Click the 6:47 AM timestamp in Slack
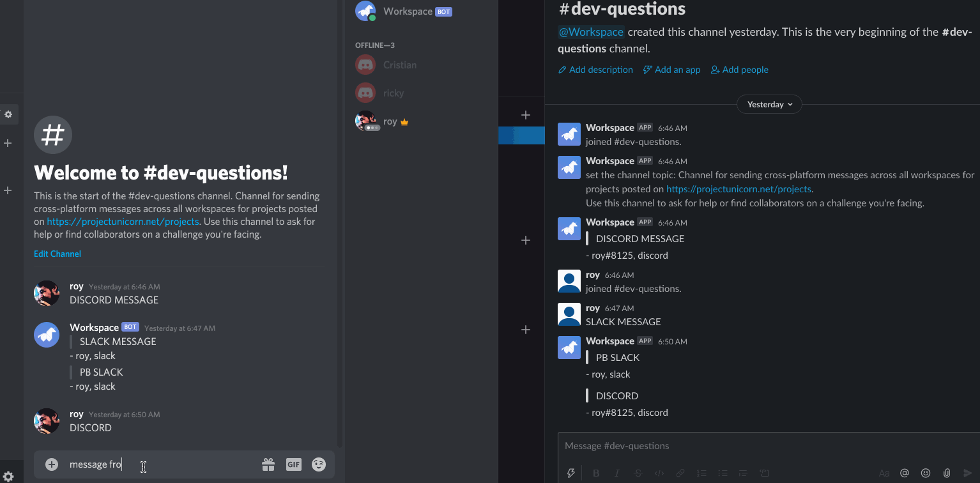Viewport: 980px width, 483px height. pyautogui.click(x=620, y=309)
